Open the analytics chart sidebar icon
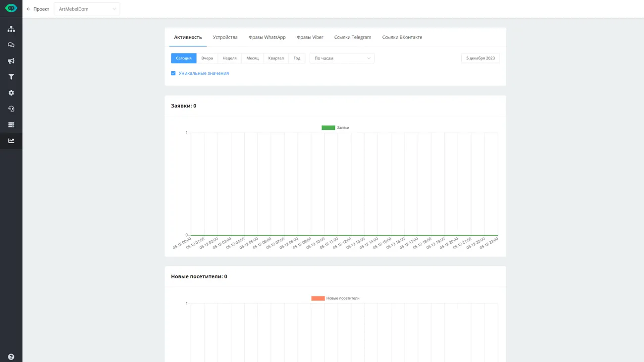The height and width of the screenshot is (362, 644). coord(11,141)
